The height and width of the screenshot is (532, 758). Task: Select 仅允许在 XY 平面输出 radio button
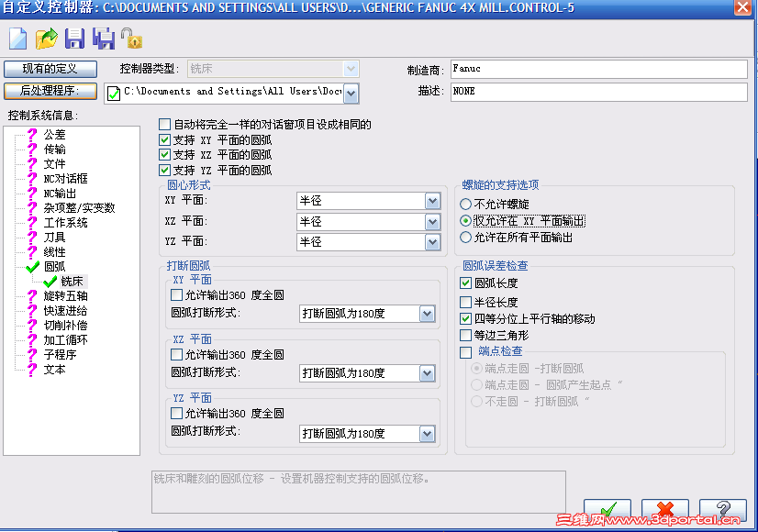465,221
